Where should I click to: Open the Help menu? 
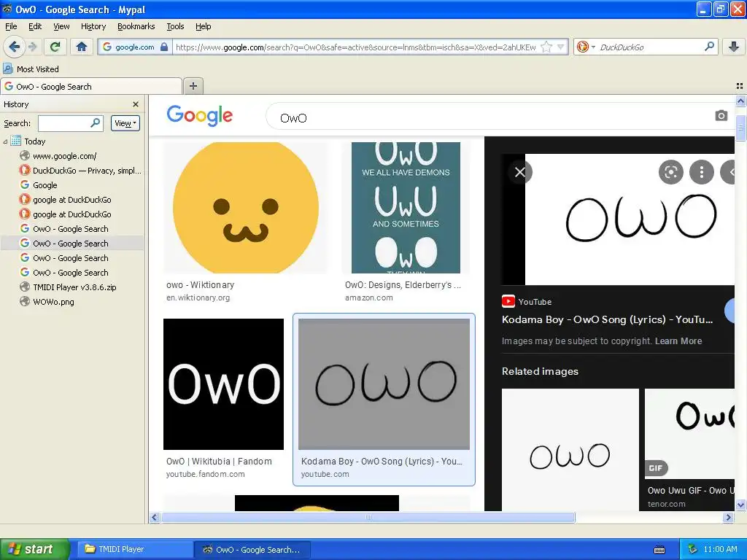(x=204, y=26)
